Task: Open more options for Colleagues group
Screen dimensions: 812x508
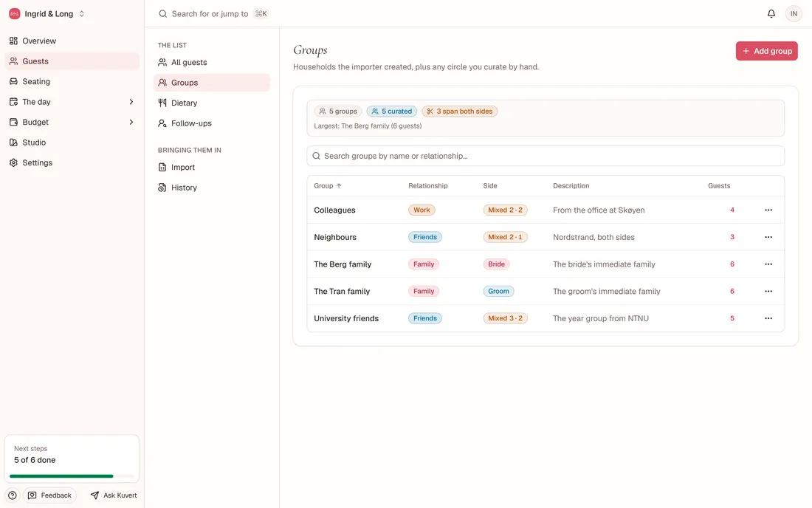Action: (768, 210)
